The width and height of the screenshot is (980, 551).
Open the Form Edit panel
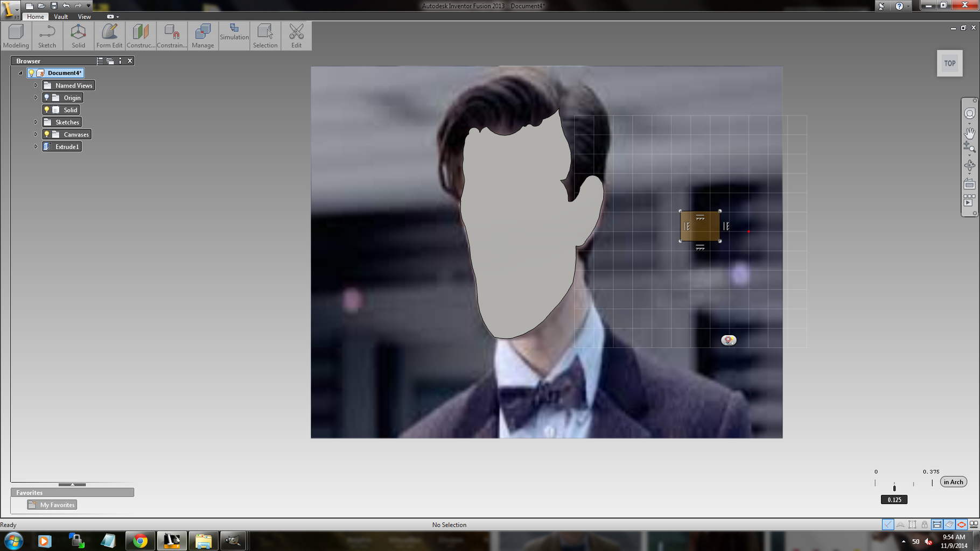109,36
